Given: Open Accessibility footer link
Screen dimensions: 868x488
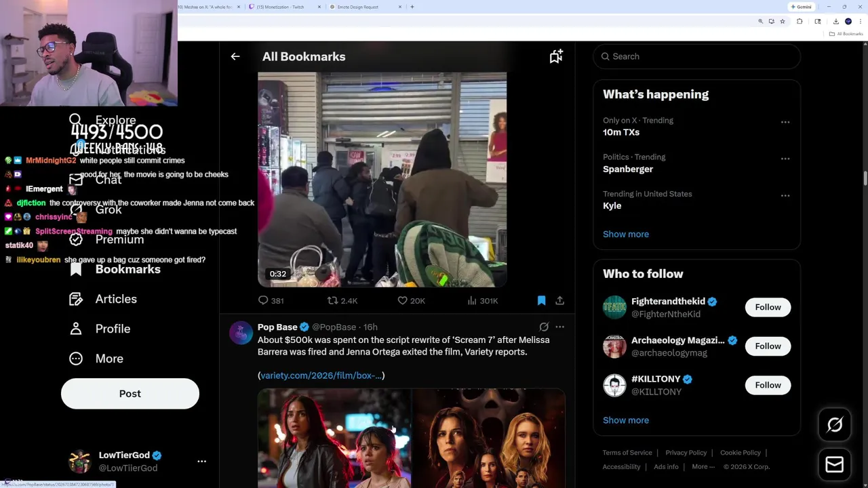Looking at the screenshot, I should pyautogui.click(x=621, y=466).
